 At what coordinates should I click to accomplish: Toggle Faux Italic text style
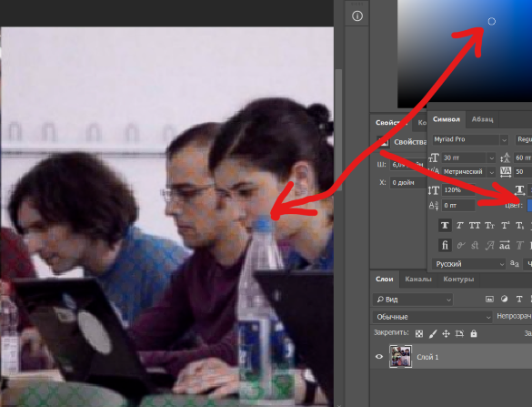460,226
